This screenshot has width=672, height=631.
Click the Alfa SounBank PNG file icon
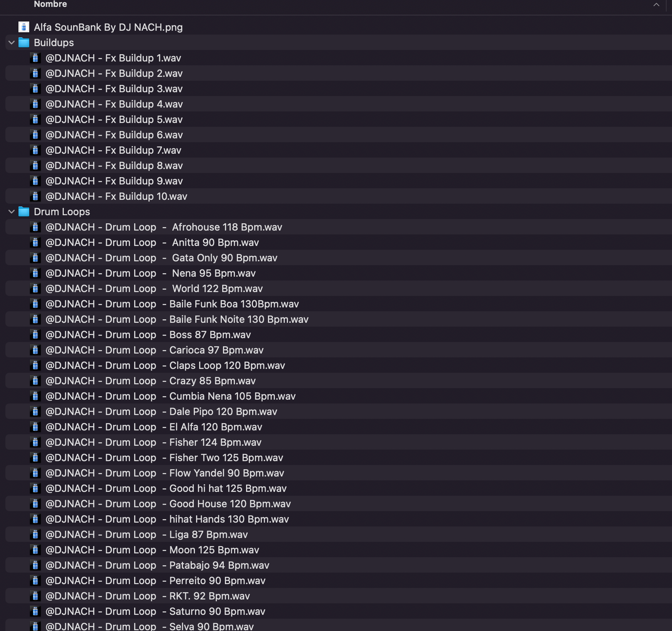24,27
